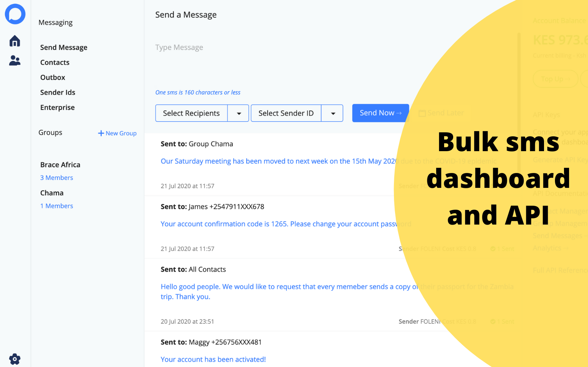Click the Messaging heading
The image size is (588, 367).
tap(56, 23)
